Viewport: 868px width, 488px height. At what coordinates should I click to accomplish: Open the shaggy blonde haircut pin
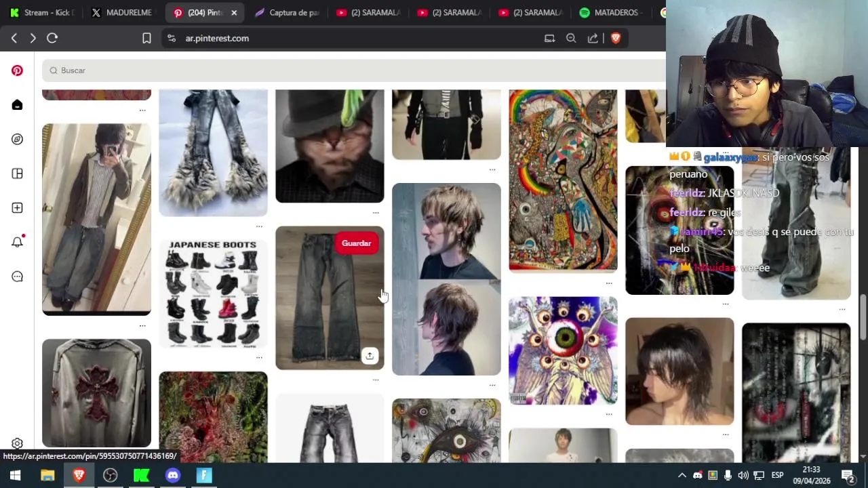pos(446,279)
